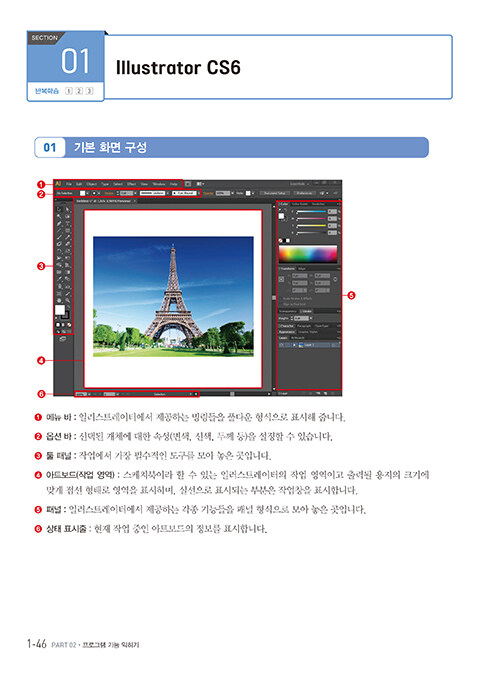The width and height of the screenshot is (500, 676).
Task: Switch to the Artboards tab
Action: coord(297,338)
